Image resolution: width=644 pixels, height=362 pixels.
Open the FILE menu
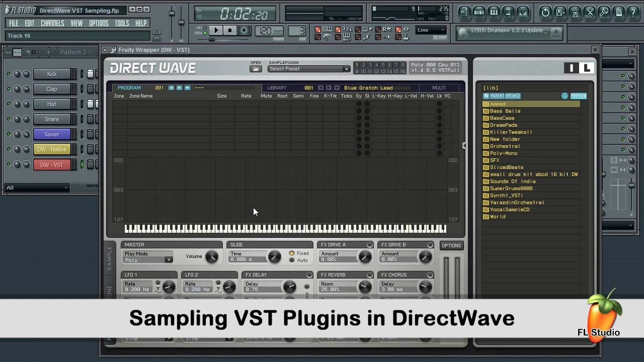point(14,23)
